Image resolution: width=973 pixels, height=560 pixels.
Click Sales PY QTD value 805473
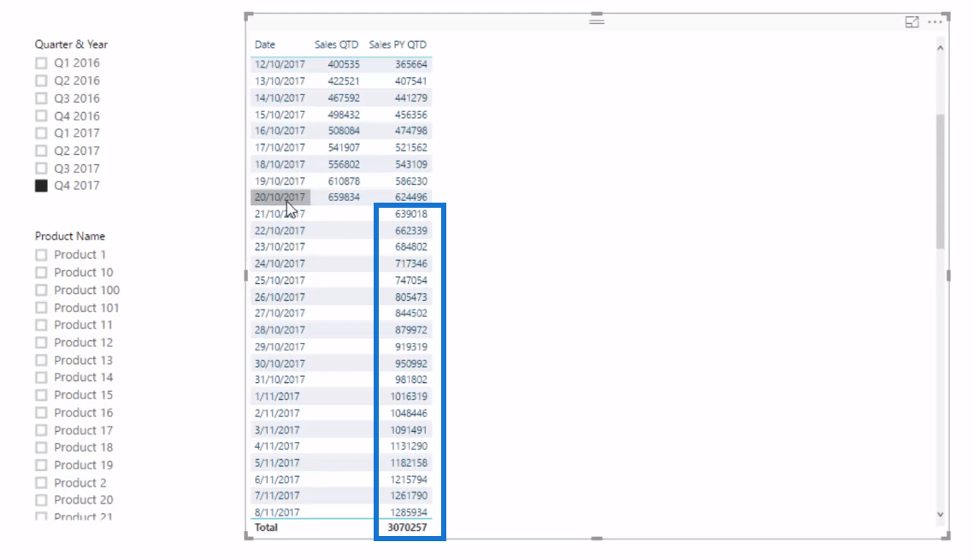[x=410, y=297]
